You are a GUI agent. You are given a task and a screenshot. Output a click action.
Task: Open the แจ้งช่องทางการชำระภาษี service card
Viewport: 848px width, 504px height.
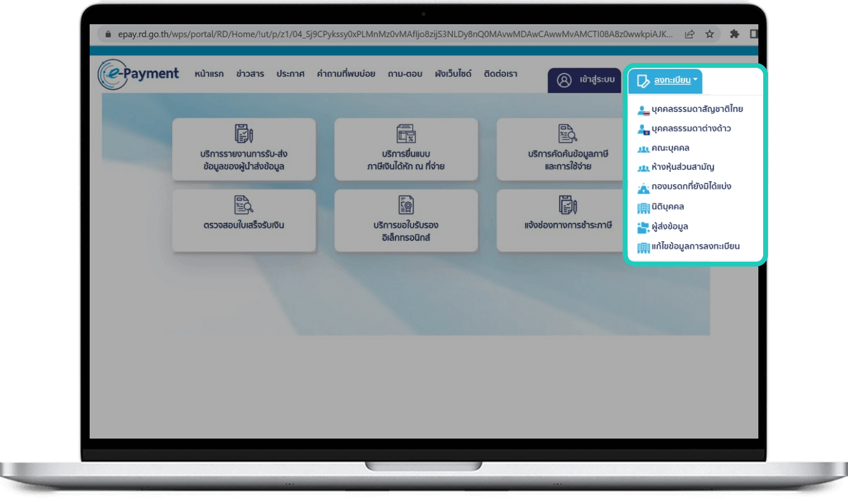pos(560,220)
